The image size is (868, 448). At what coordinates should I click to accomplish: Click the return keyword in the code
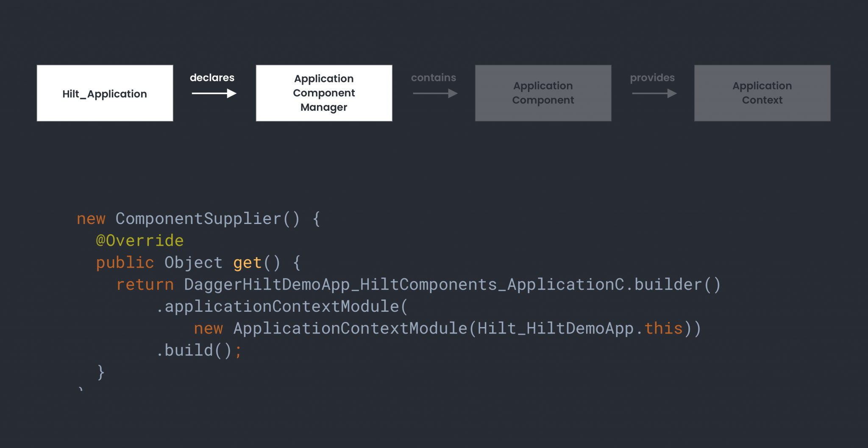(x=145, y=284)
